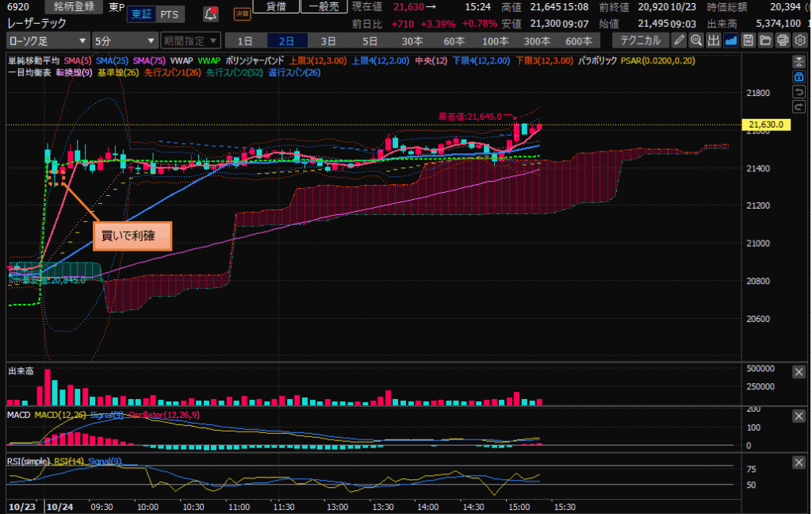
Task: Click the alert bell icon
Action: [x=210, y=13]
